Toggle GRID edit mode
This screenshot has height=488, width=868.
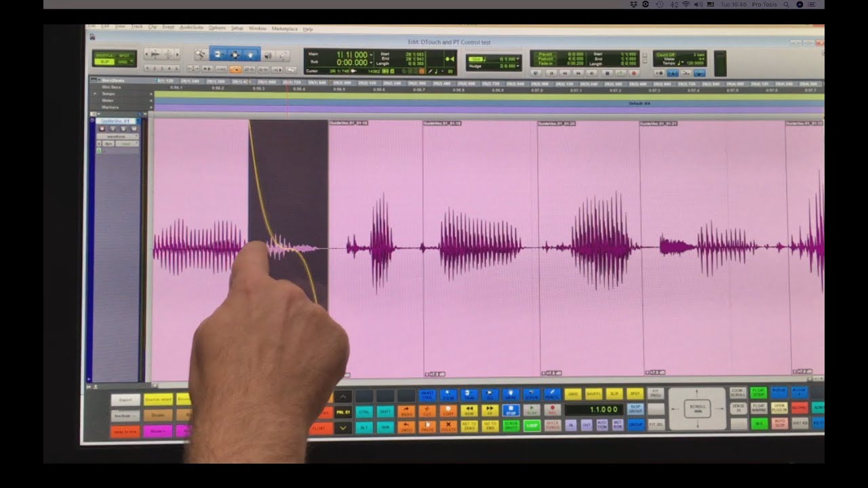123,62
